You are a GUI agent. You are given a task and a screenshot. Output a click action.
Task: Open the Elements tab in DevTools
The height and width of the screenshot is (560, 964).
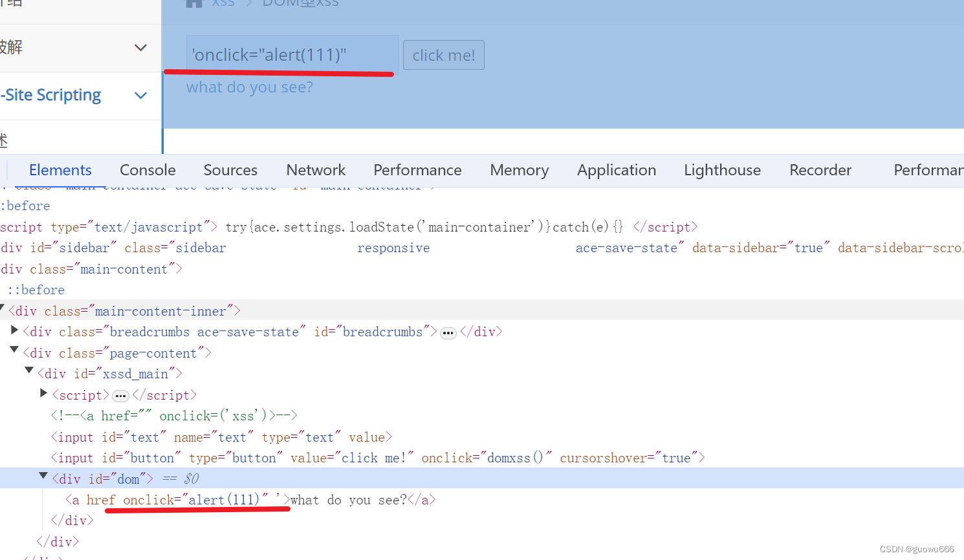(x=60, y=170)
